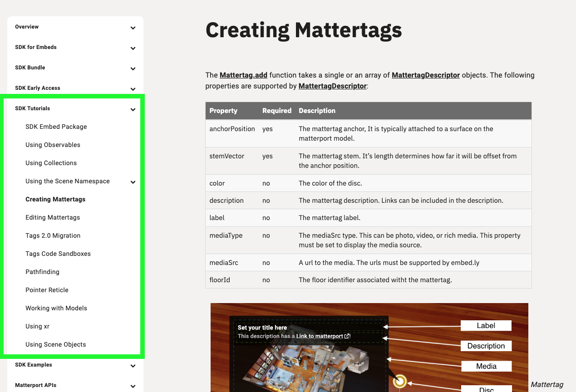Open Pathfinding tutorial
The width and height of the screenshot is (576, 392).
coord(42,272)
